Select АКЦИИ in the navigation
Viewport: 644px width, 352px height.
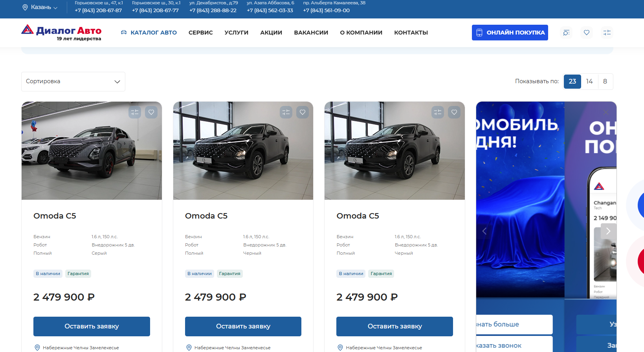tap(271, 33)
